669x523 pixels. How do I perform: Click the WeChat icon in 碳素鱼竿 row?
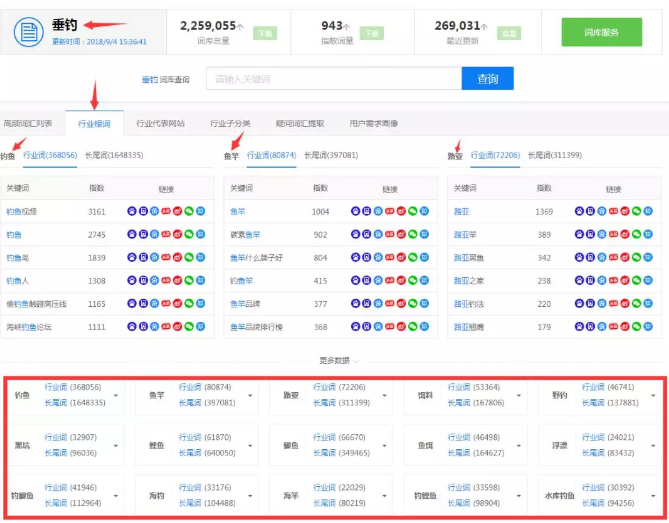(x=414, y=235)
